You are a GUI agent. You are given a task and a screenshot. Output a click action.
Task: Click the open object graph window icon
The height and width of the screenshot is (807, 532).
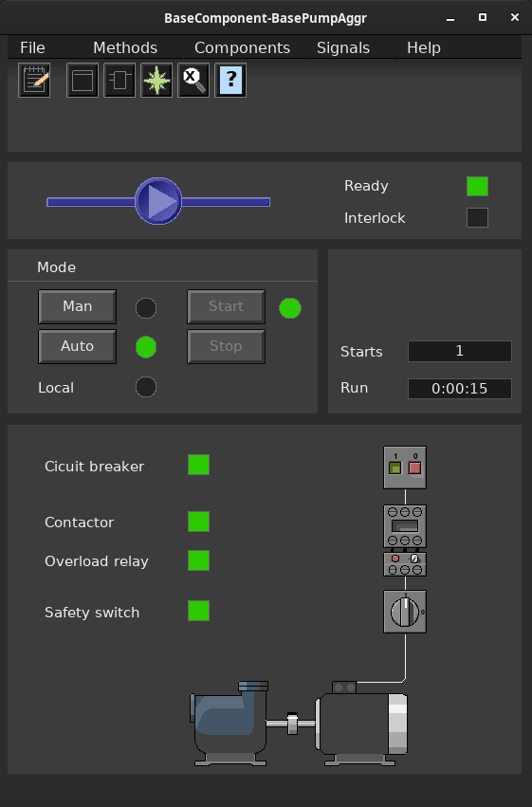coord(83,80)
